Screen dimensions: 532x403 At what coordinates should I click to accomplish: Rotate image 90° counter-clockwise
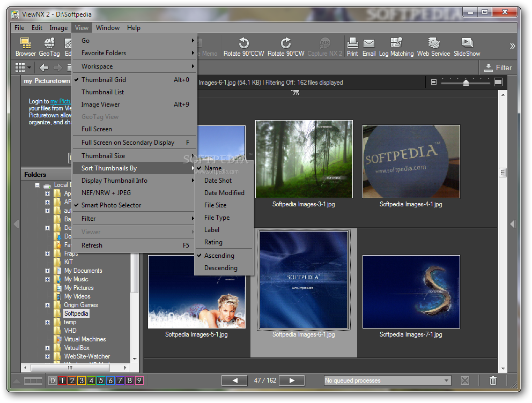coord(243,47)
